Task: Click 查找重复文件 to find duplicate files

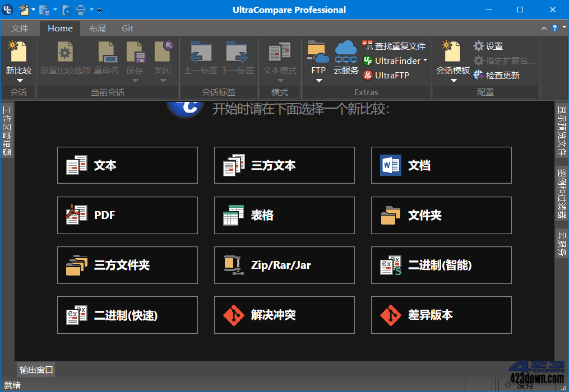Action: click(392, 46)
